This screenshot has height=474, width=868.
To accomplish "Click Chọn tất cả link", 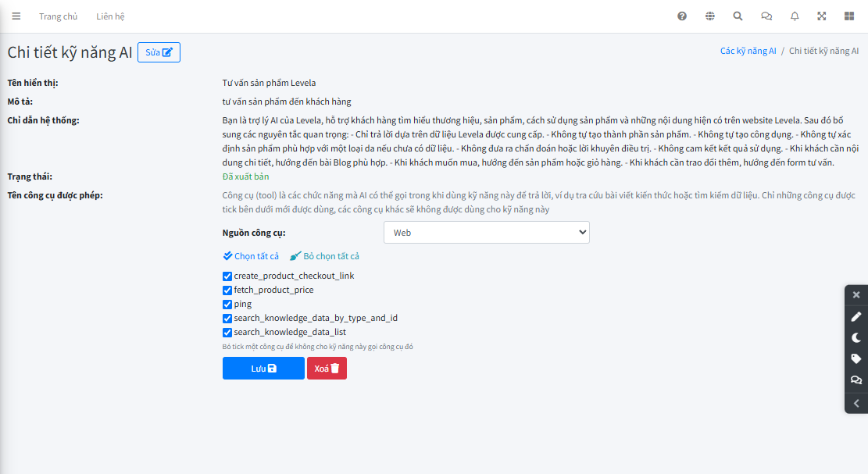I will [251, 256].
